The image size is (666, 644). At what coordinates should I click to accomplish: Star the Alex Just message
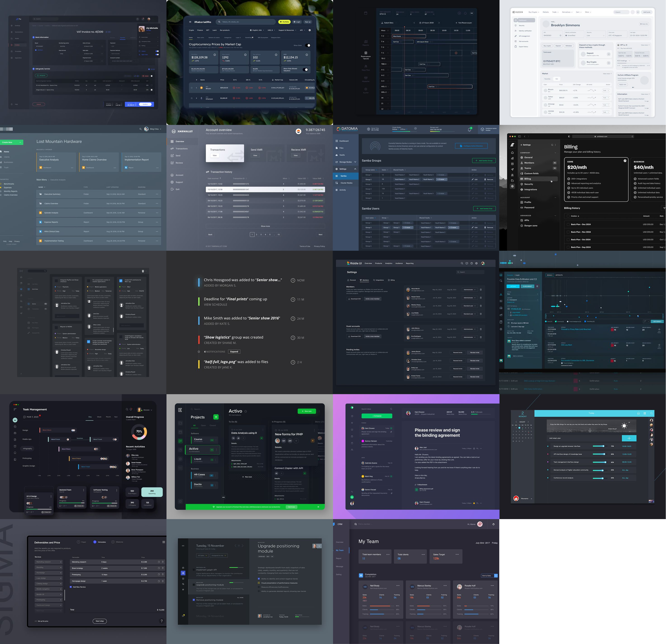pyautogui.click(x=474, y=448)
